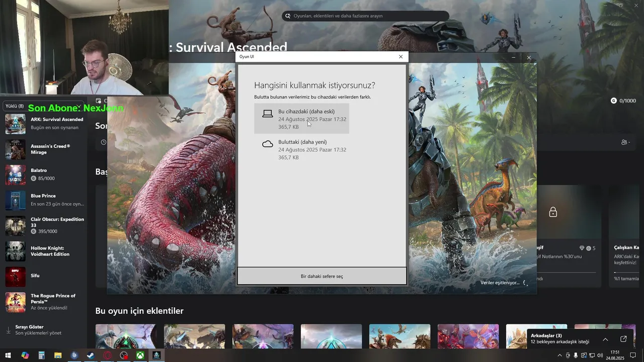Image resolution: width=644 pixels, height=362 pixels.
Task: Click the Balatro game thumbnail
Action: 16,174
